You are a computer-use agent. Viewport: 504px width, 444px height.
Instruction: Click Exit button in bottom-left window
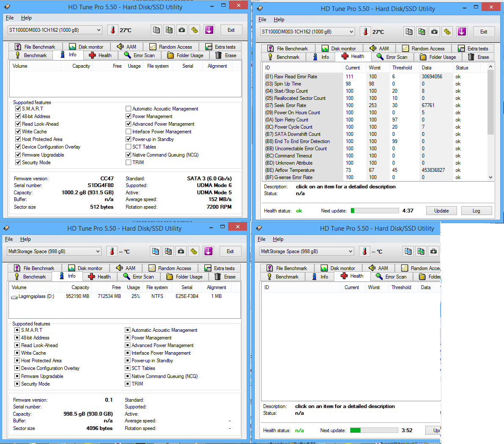231,251
